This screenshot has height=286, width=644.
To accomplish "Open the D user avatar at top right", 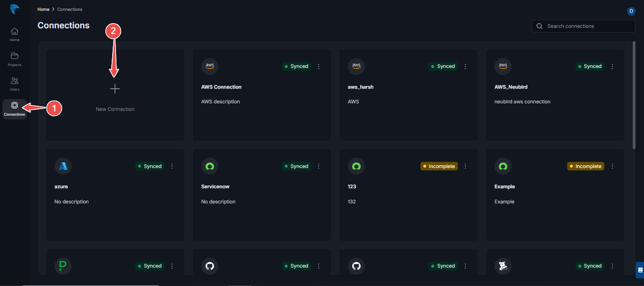I will 631,11.
